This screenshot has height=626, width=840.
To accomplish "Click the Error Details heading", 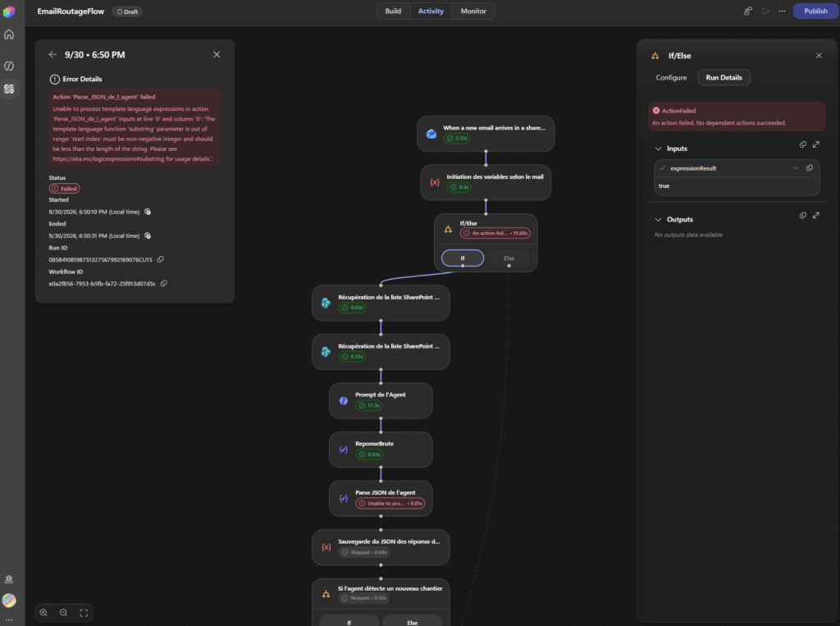I will click(x=82, y=80).
